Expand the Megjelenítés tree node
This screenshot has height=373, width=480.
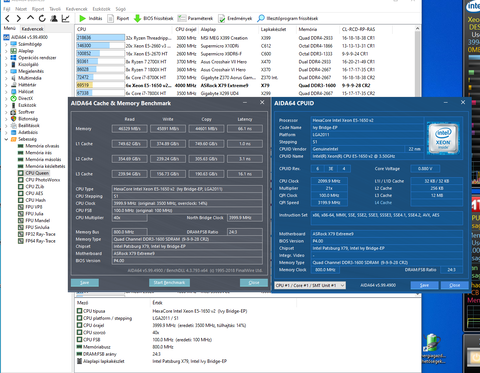(6, 71)
